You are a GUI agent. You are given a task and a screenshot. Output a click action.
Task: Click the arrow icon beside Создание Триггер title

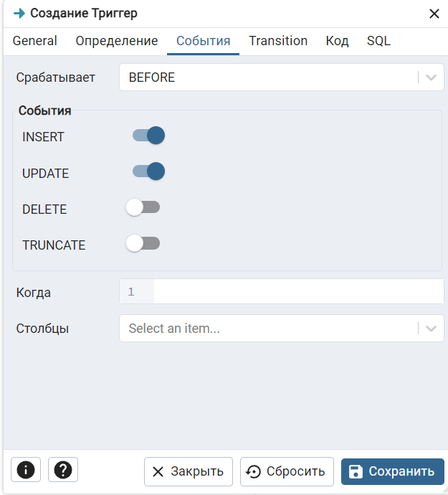pyautogui.click(x=19, y=14)
